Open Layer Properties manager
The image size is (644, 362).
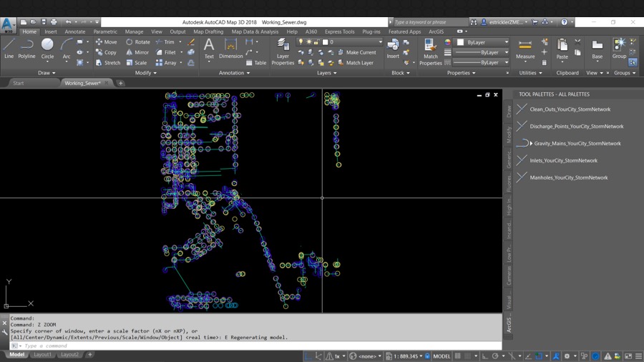tap(283, 52)
